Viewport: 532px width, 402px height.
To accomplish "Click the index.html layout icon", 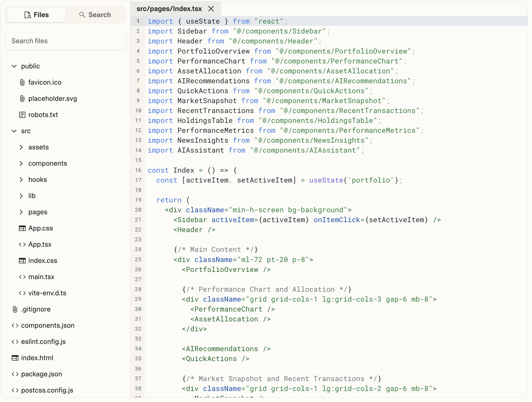I will pyautogui.click(x=15, y=358).
